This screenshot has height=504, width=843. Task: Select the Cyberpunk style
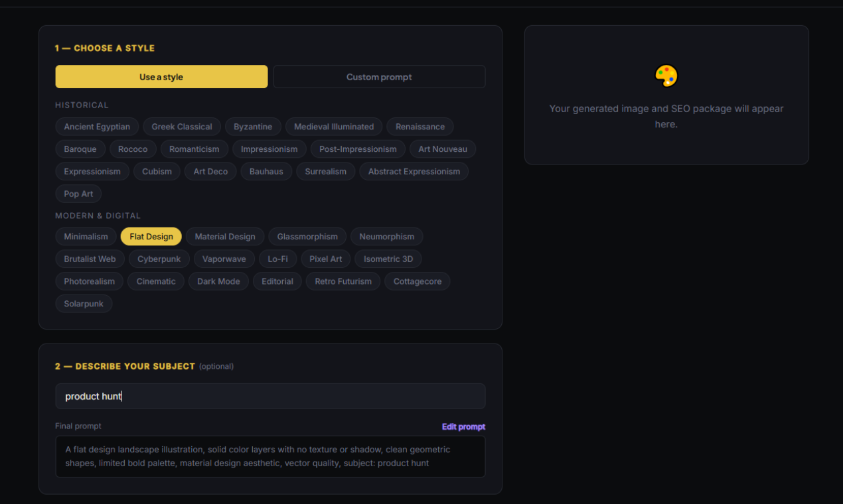159,259
